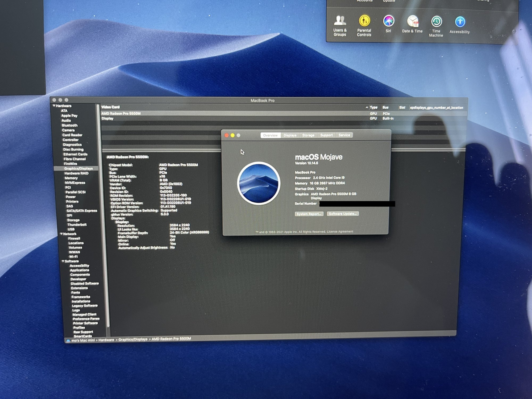The image size is (532, 399).
Task: Select Extensions under Software
Action: click(79, 288)
